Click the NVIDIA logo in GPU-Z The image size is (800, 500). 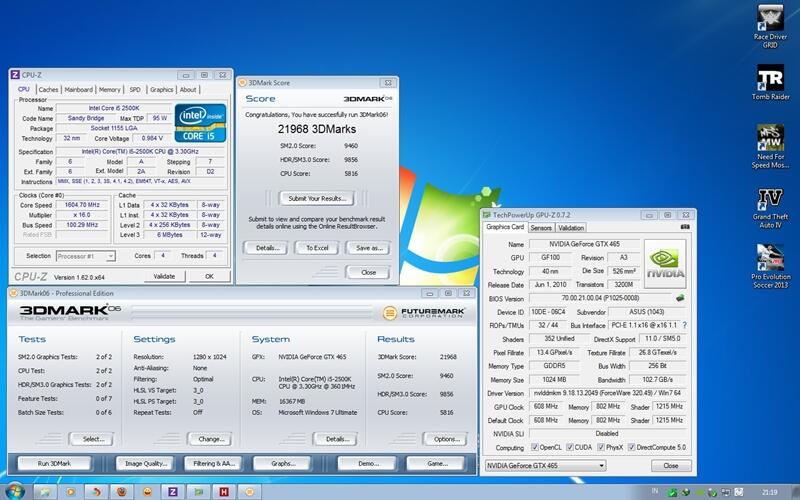point(665,264)
